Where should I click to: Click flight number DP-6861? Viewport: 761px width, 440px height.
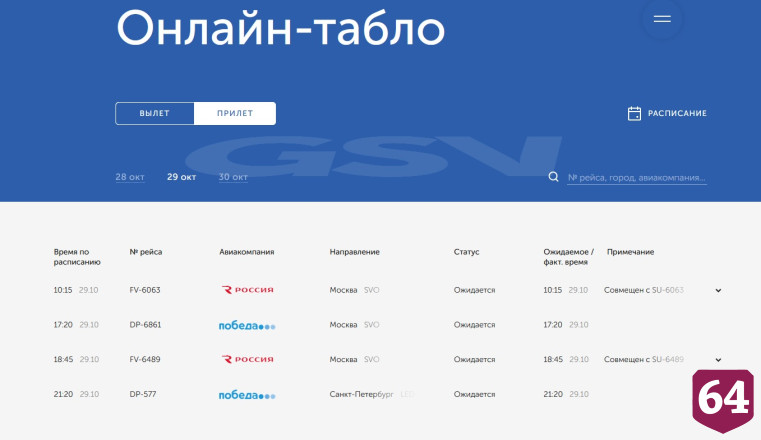145,325
